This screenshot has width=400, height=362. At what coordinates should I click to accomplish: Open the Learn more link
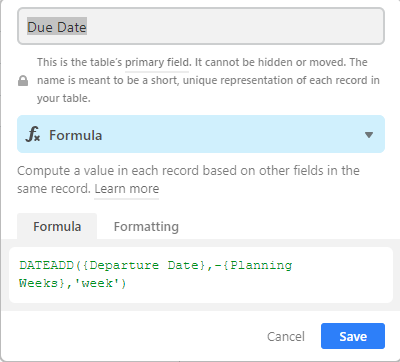coord(127,189)
